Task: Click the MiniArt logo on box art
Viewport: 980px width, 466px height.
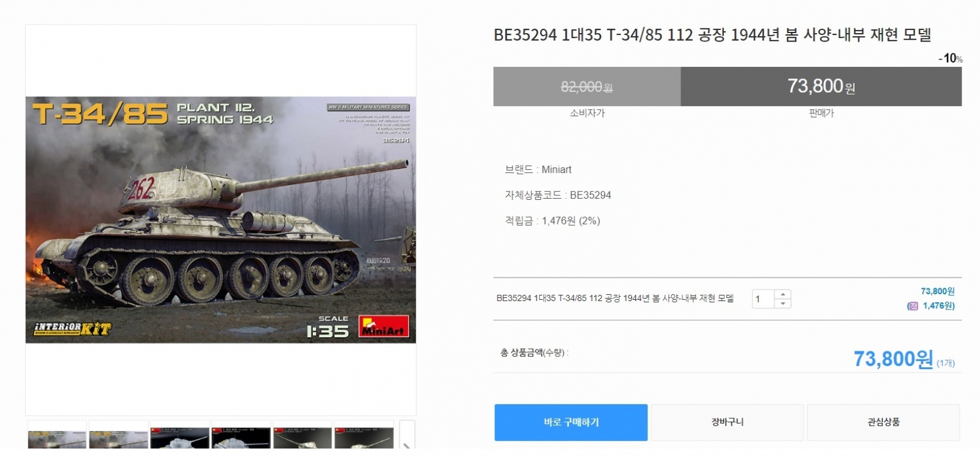Action: point(383,327)
